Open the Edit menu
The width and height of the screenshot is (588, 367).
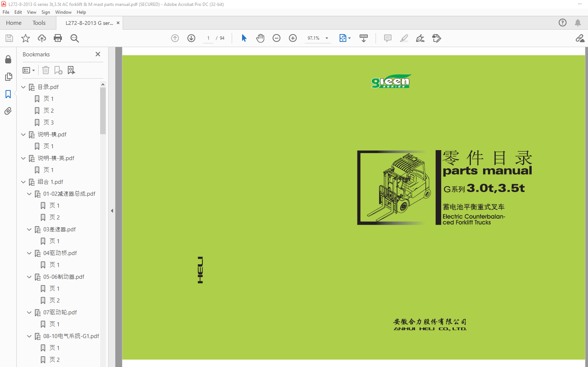(x=18, y=12)
